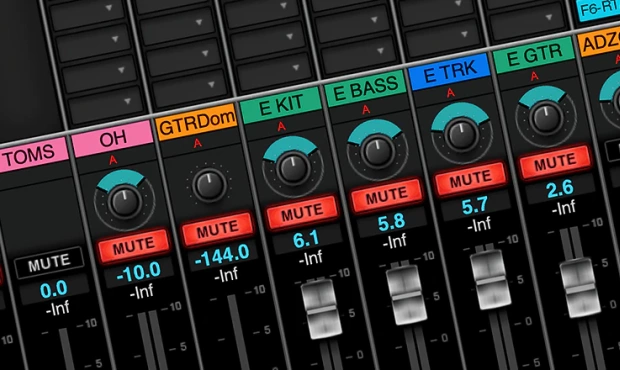Viewport: 620px width, 370px height.
Task: Mute the TOMS channel
Action: click(x=49, y=262)
